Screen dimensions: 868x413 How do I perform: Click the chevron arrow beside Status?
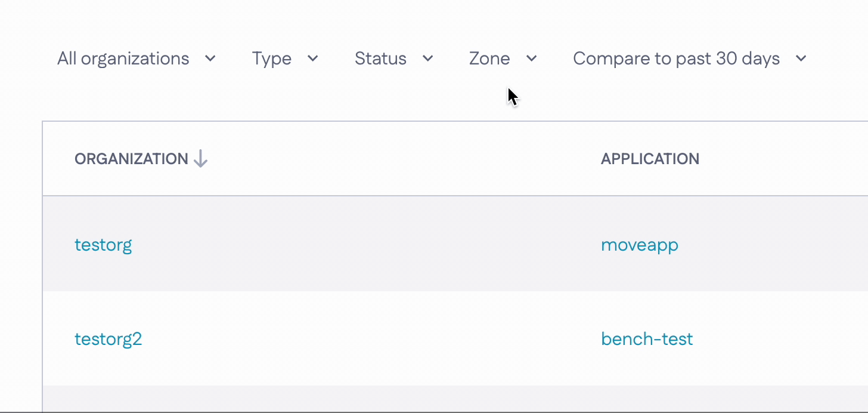pos(427,58)
